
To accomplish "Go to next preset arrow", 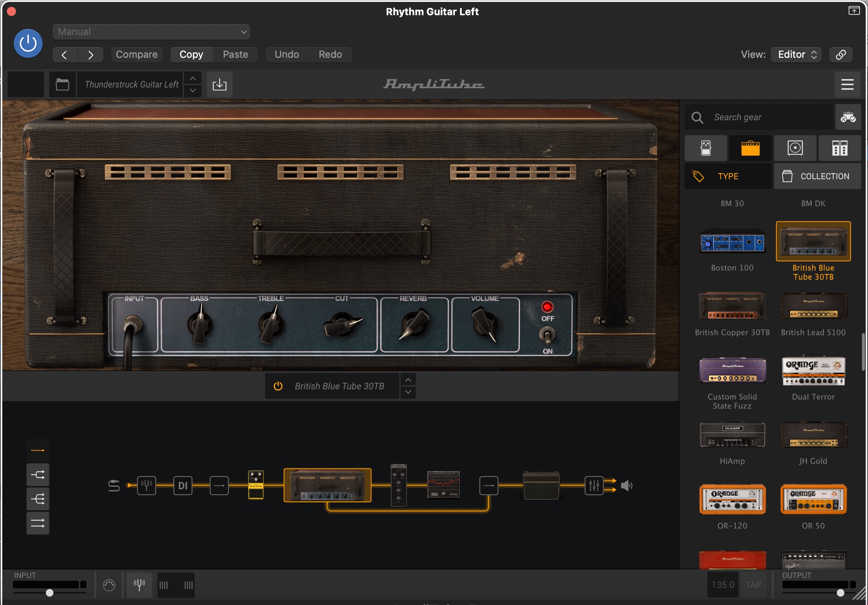I will pyautogui.click(x=91, y=55).
